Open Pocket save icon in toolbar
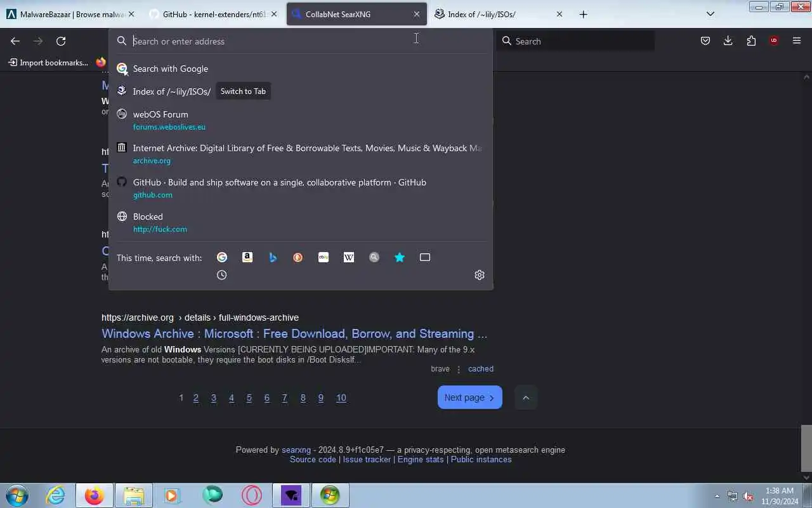 tap(705, 41)
